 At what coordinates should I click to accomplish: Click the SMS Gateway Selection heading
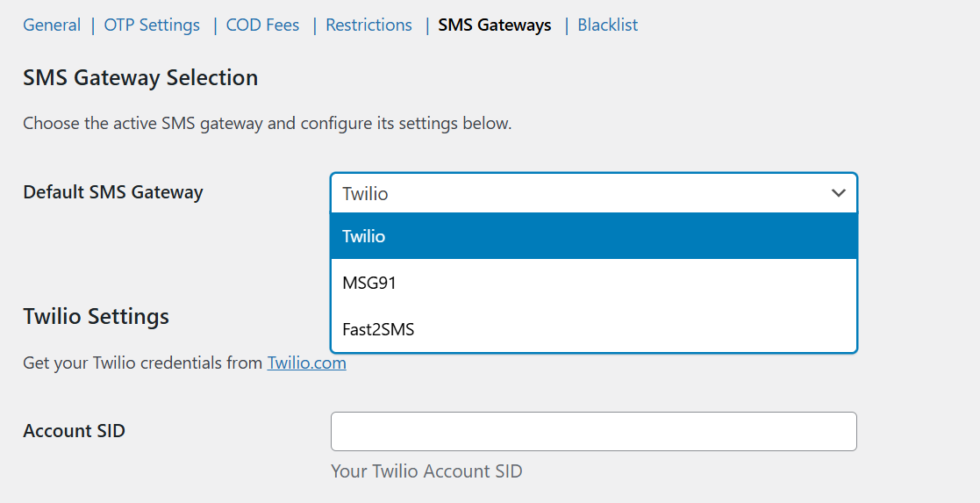point(140,78)
